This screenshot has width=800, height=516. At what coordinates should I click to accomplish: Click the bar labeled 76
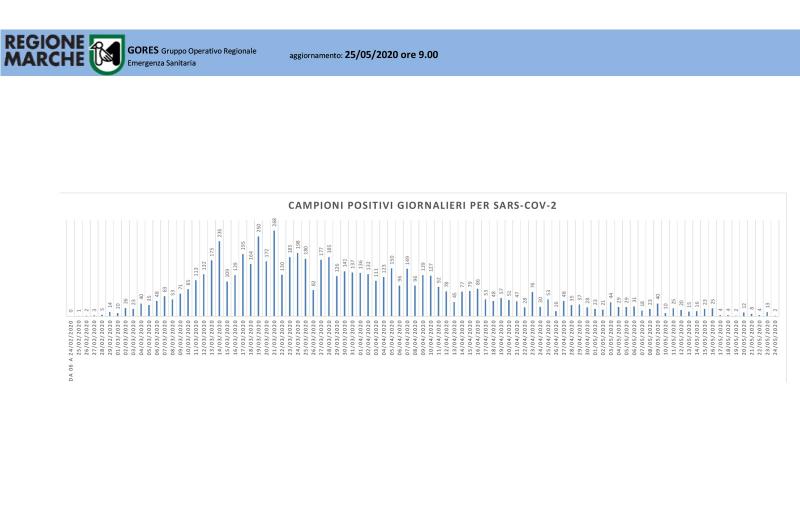point(532,304)
